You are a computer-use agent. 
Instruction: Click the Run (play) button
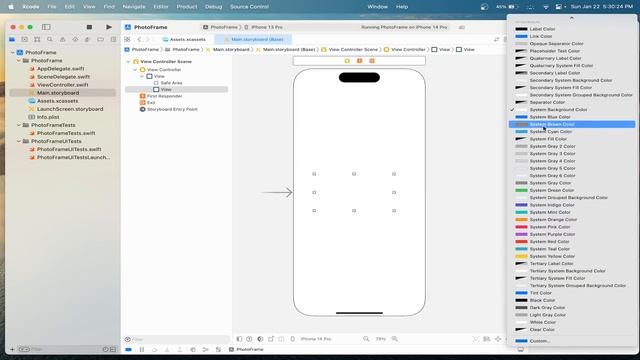pyautogui.click(x=109, y=27)
